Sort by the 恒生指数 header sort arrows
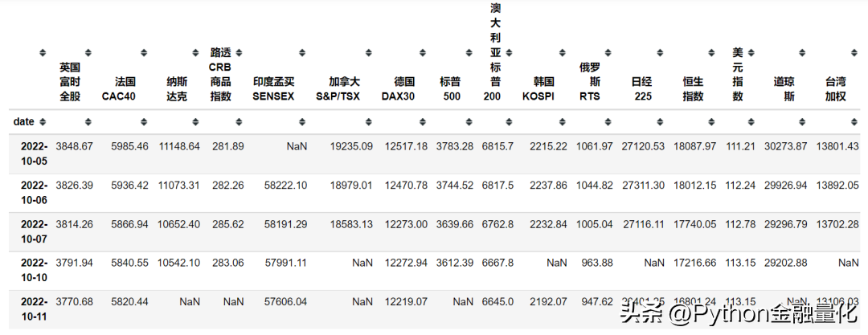The image size is (868, 335). pyautogui.click(x=710, y=53)
